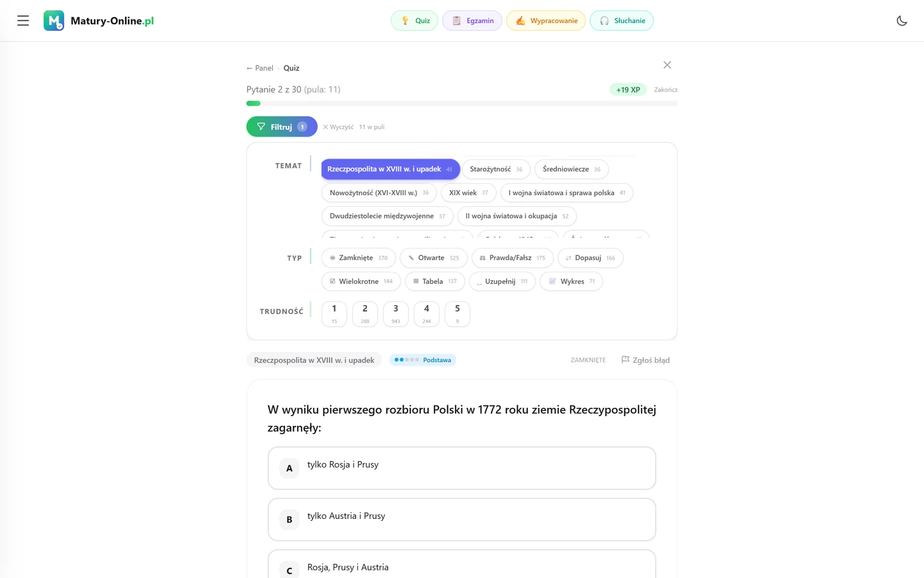
Task: Close the quiz with X icon
Action: coord(667,65)
